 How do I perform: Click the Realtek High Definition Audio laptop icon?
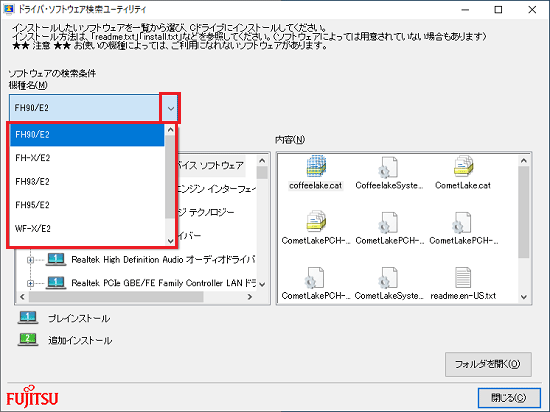point(56,260)
